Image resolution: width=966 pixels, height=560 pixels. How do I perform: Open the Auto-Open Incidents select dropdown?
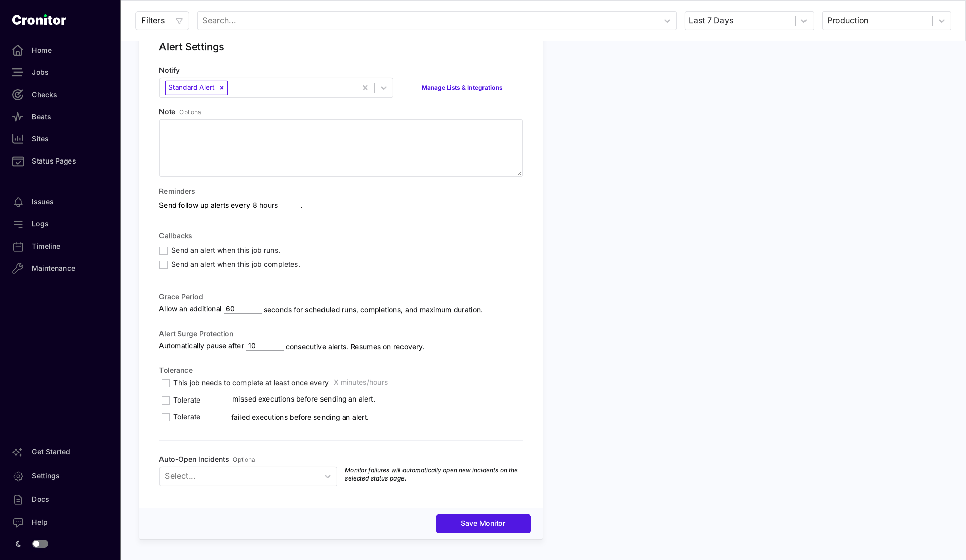pyautogui.click(x=248, y=476)
